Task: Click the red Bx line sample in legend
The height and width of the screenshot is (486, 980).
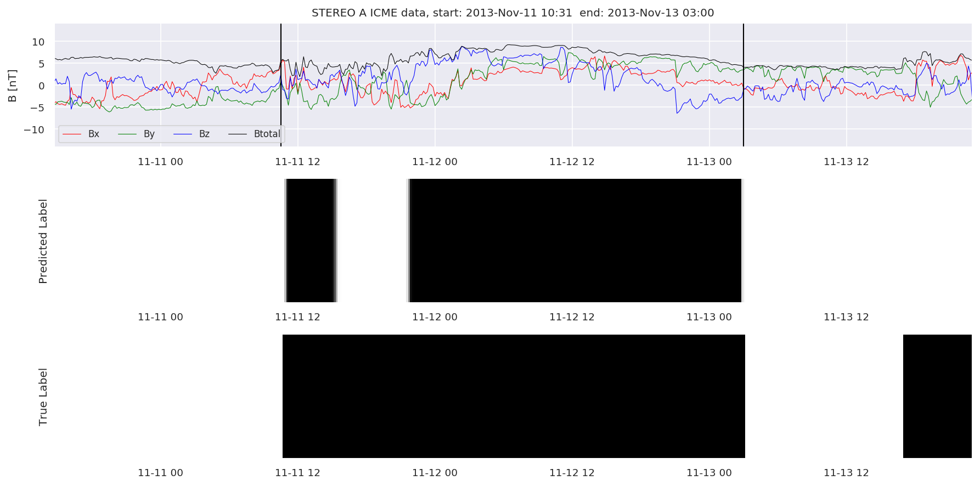Action: (72, 134)
